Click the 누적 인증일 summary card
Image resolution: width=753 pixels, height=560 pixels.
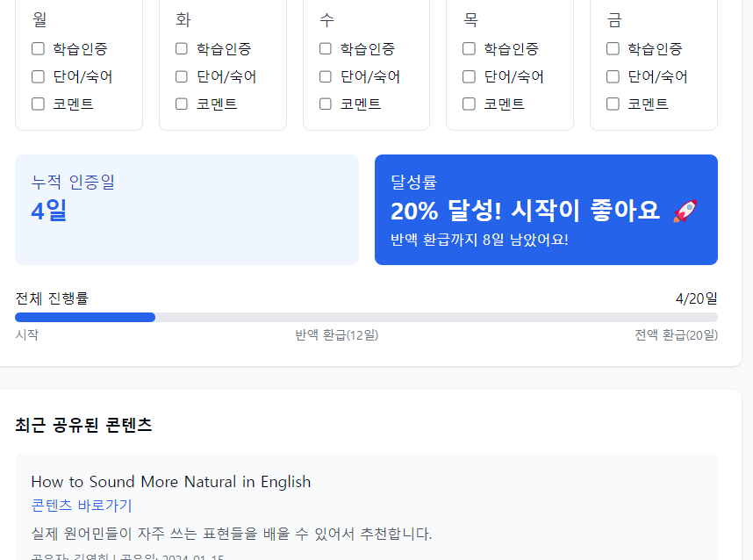coord(186,210)
